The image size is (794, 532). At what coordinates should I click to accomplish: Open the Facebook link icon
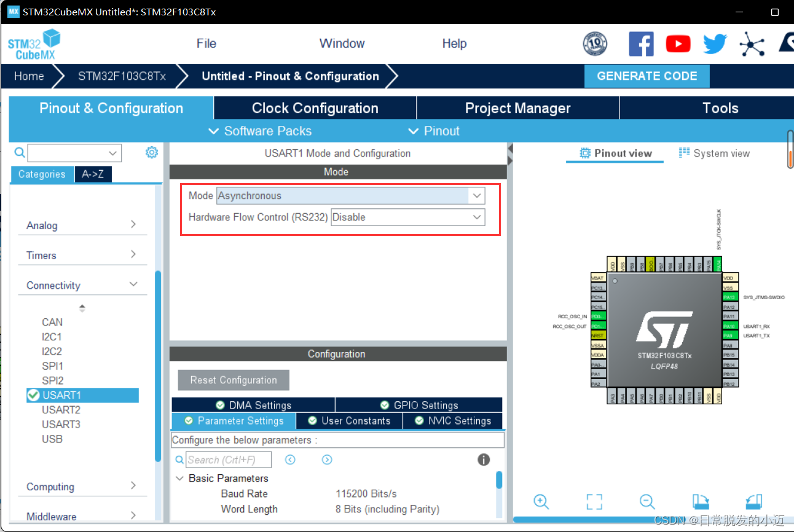pos(641,44)
